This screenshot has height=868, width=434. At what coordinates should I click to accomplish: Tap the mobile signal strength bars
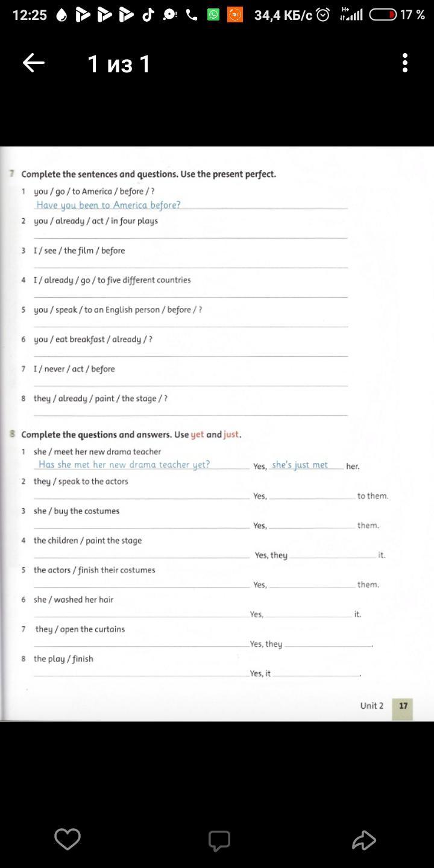click(352, 15)
